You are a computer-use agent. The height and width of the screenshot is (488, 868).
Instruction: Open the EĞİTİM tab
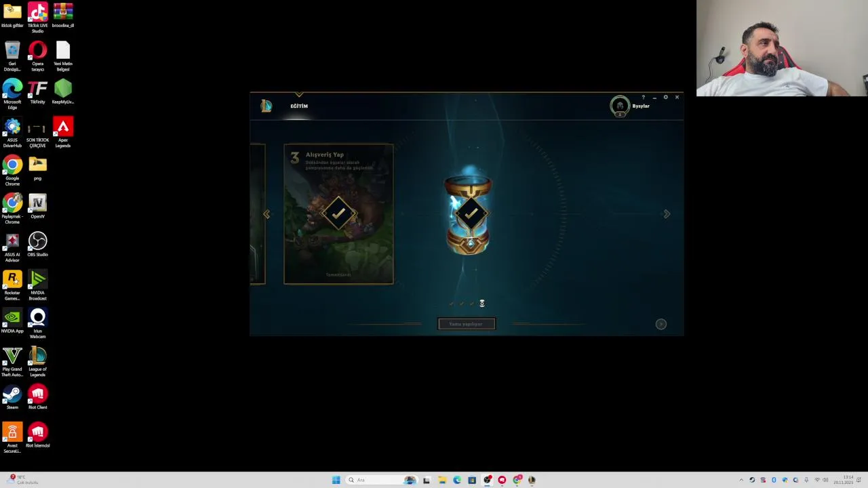tap(299, 106)
